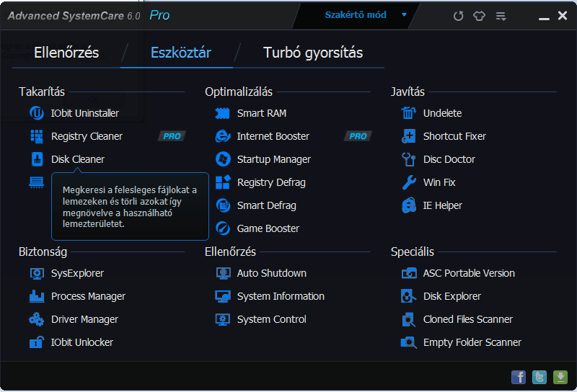The width and height of the screenshot is (577, 392).
Task: Click the PRO badge beside Internet Booster
Action: (358, 136)
